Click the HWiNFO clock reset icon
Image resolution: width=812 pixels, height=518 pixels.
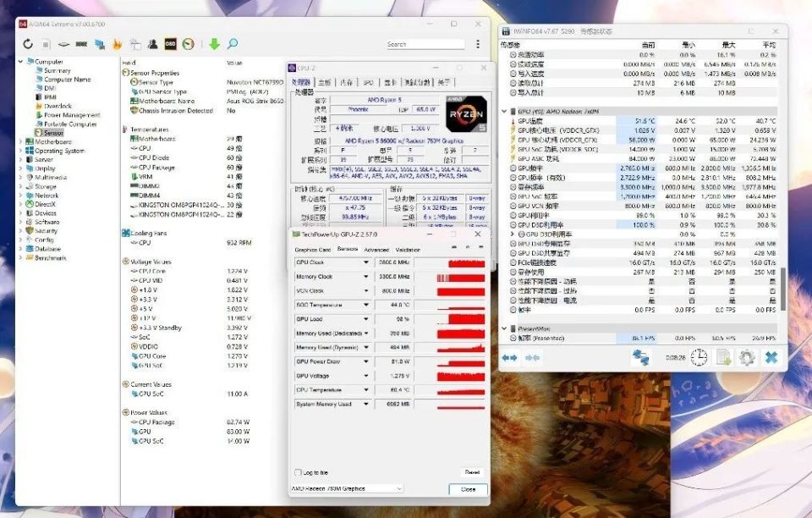pyautogui.click(x=699, y=357)
